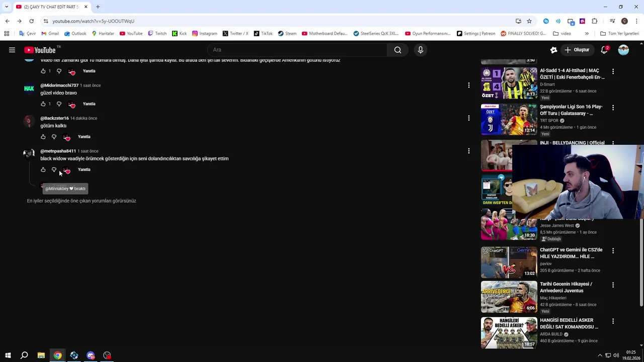
Task: Open the browser extensions puzzle icon
Action: (x=595, y=21)
